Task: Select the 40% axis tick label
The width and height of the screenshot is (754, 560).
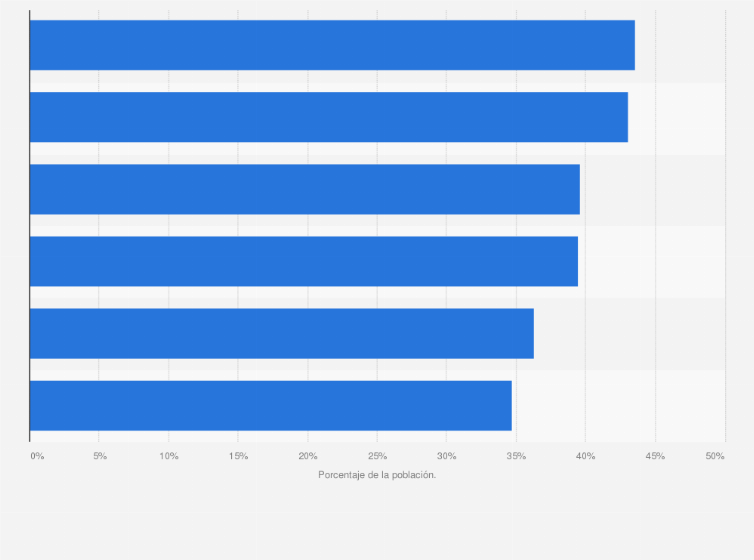Action: pos(585,456)
